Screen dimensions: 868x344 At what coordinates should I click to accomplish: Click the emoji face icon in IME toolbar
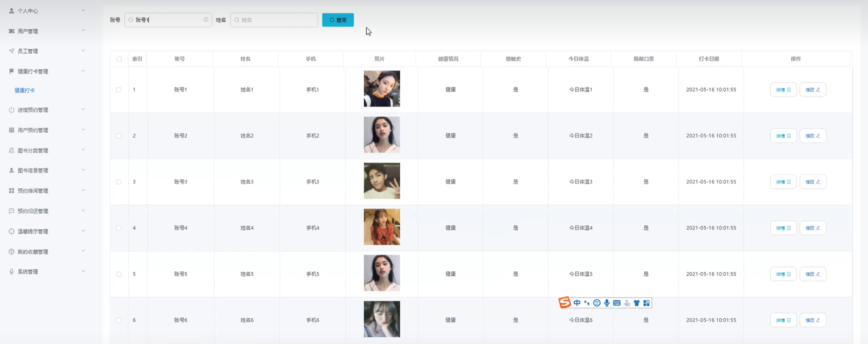(597, 303)
